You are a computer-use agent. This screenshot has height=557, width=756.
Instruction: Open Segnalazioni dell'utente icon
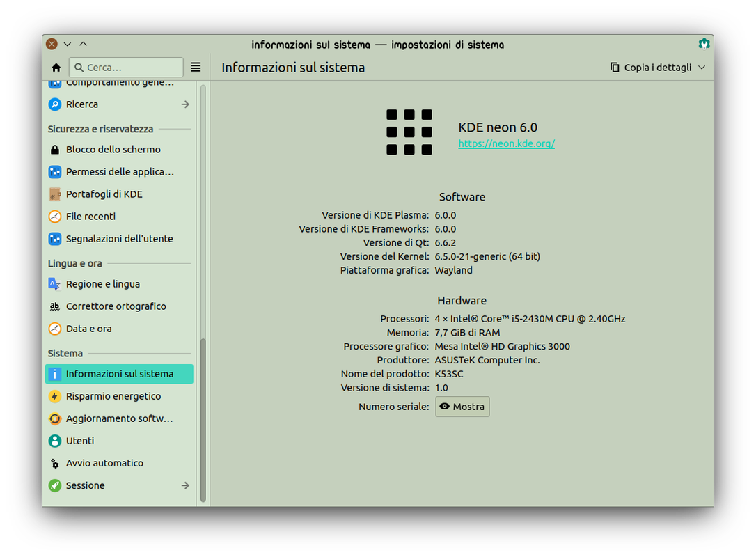[55, 239]
